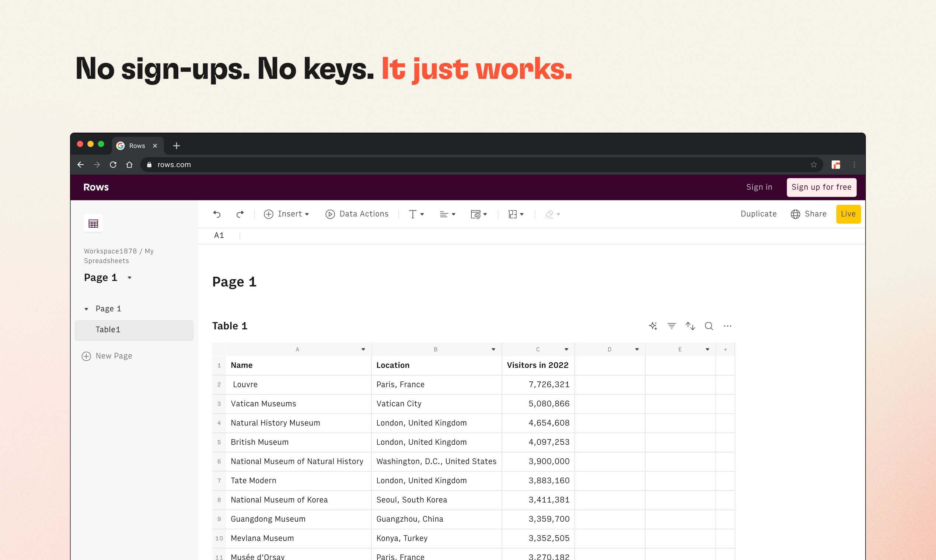Image resolution: width=936 pixels, height=560 pixels.
Task: Click the A1 cell reference box
Action: pyautogui.click(x=219, y=235)
